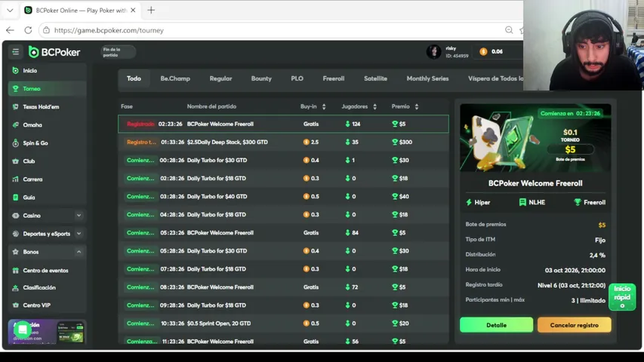
Task: Switch to the Freeroll tab
Action: [334, 78]
